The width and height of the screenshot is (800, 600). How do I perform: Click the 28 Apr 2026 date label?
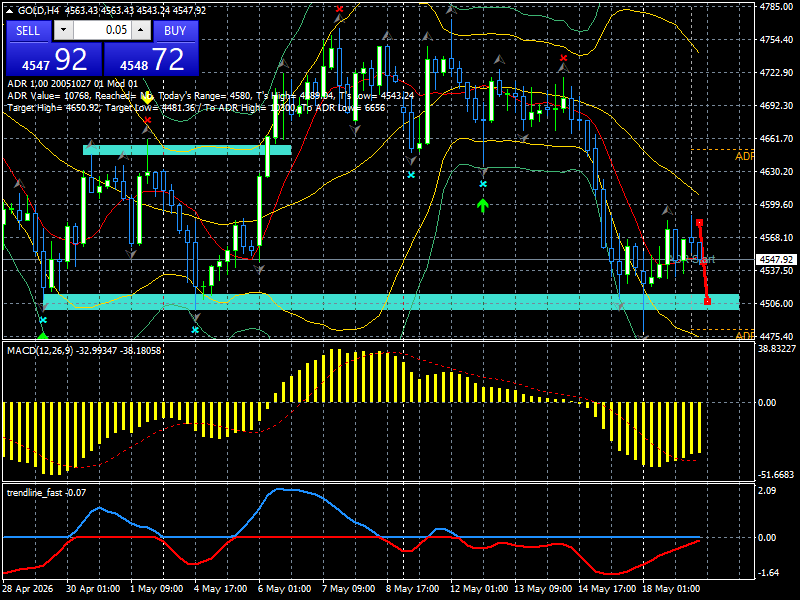coord(28,589)
